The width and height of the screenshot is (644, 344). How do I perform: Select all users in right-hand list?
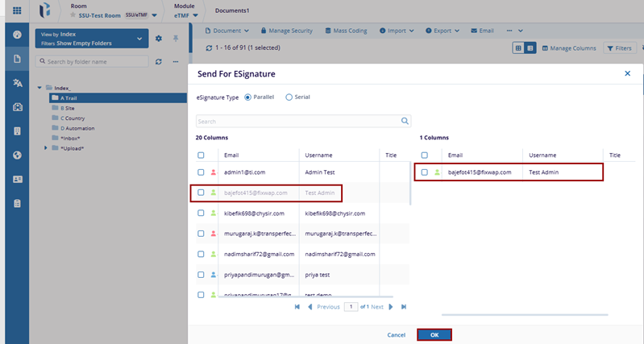(x=425, y=155)
